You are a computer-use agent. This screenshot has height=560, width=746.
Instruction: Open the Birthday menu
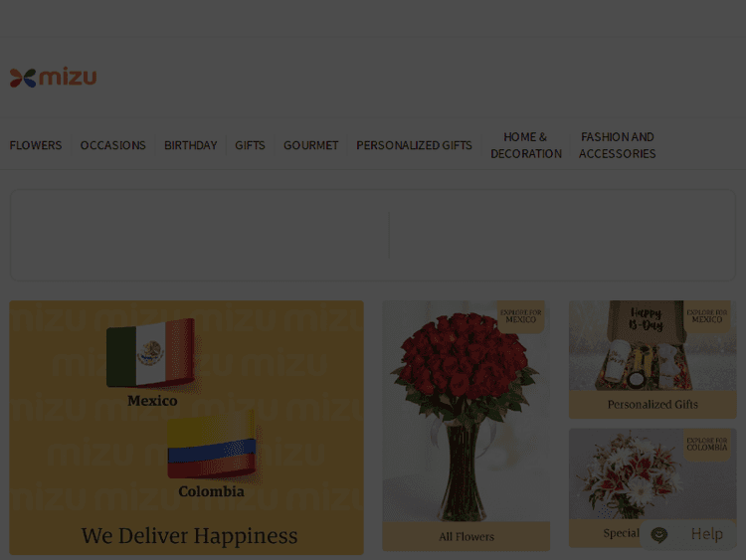[190, 145]
